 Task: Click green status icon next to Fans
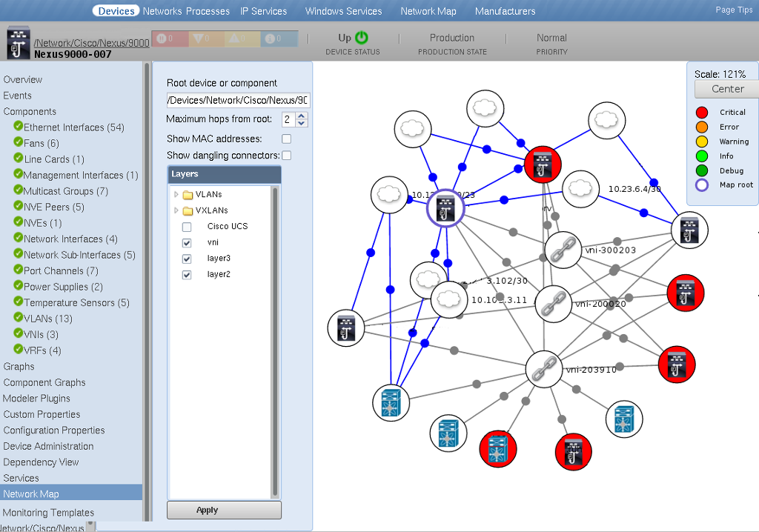[19, 142]
